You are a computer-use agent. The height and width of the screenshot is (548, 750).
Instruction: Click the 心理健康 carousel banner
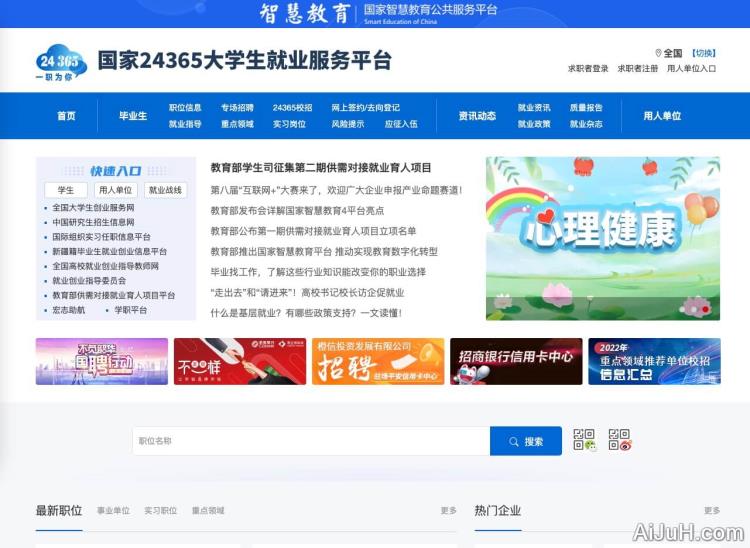point(603,239)
